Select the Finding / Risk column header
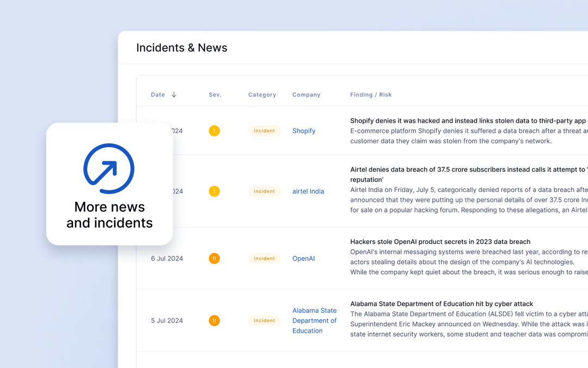Image resolution: width=588 pixels, height=368 pixels. coord(371,94)
